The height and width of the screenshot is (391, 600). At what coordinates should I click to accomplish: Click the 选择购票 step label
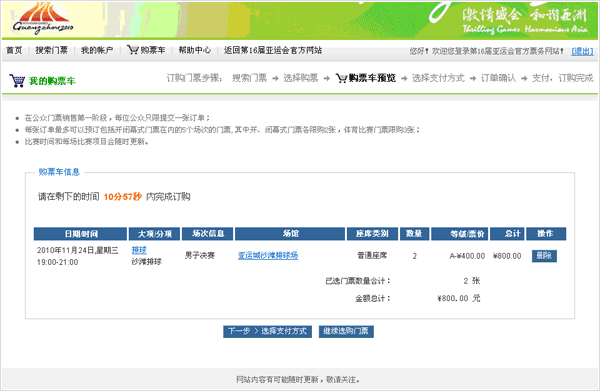coord(301,78)
